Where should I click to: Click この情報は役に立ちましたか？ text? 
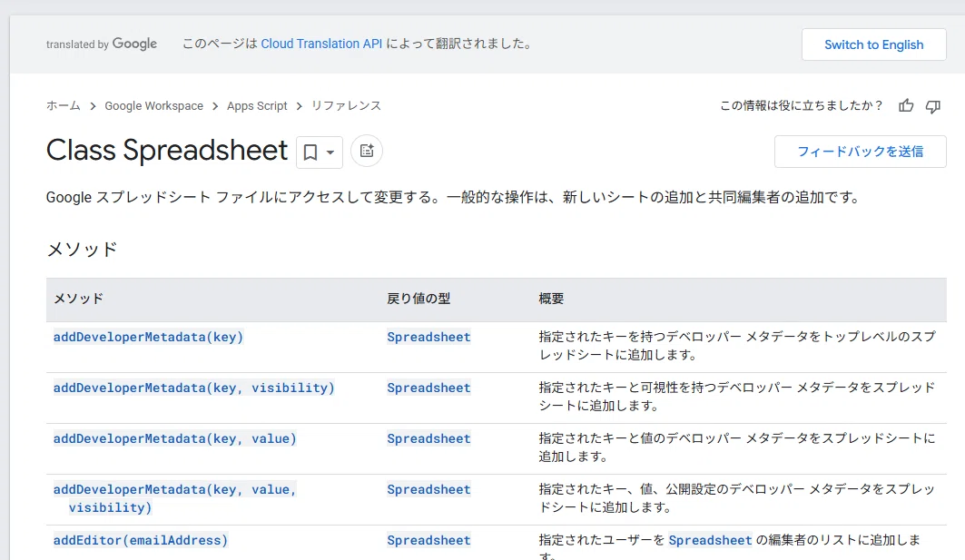[x=802, y=106]
